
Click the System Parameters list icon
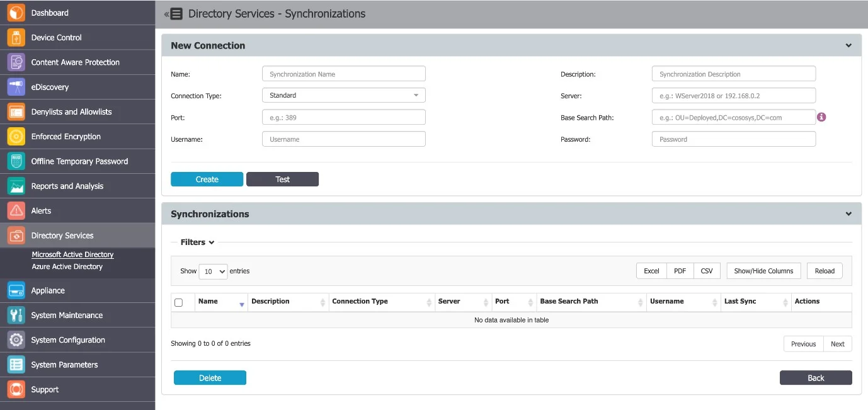16,365
